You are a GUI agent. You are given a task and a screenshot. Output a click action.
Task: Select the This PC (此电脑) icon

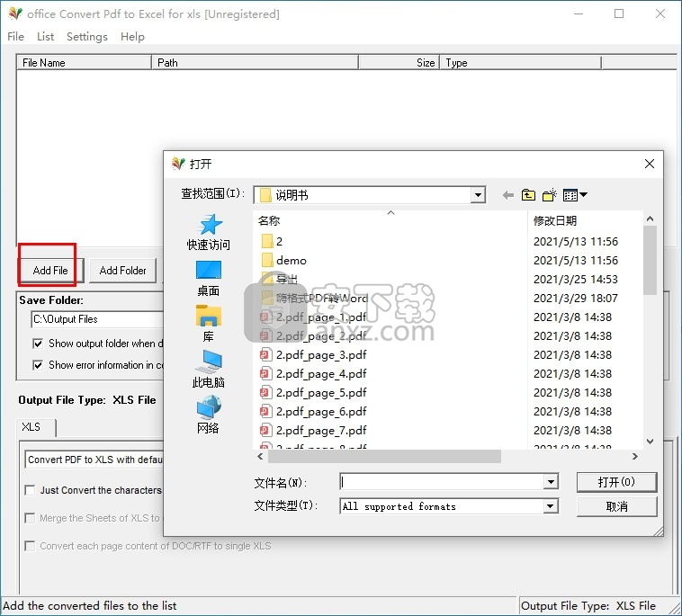tap(211, 362)
